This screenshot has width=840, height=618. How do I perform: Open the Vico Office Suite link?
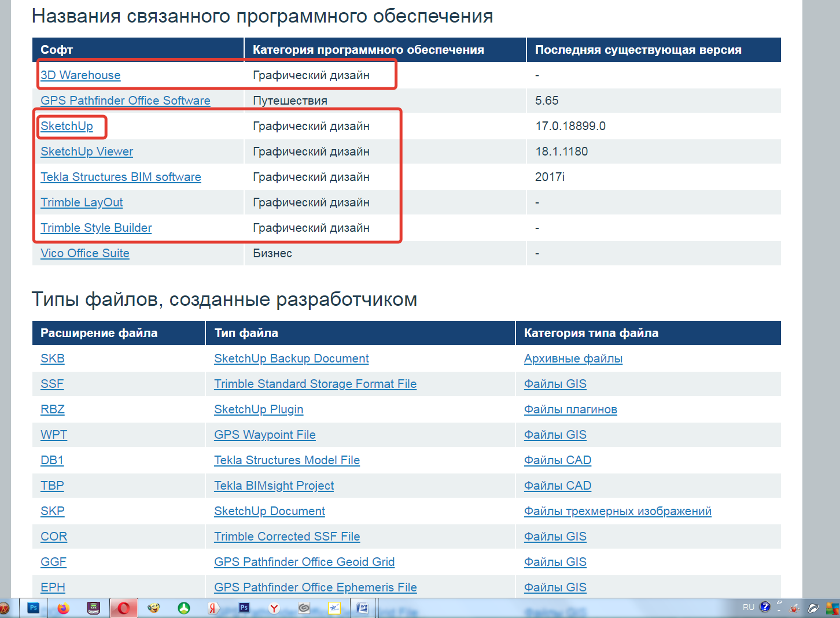tap(85, 253)
